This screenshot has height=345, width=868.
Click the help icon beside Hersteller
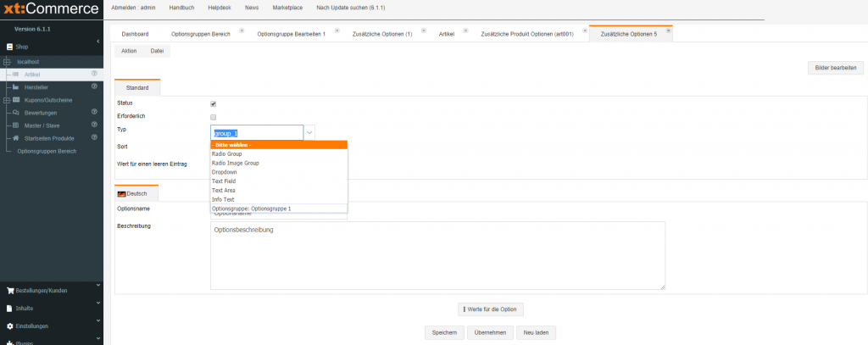[x=94, y=86]
